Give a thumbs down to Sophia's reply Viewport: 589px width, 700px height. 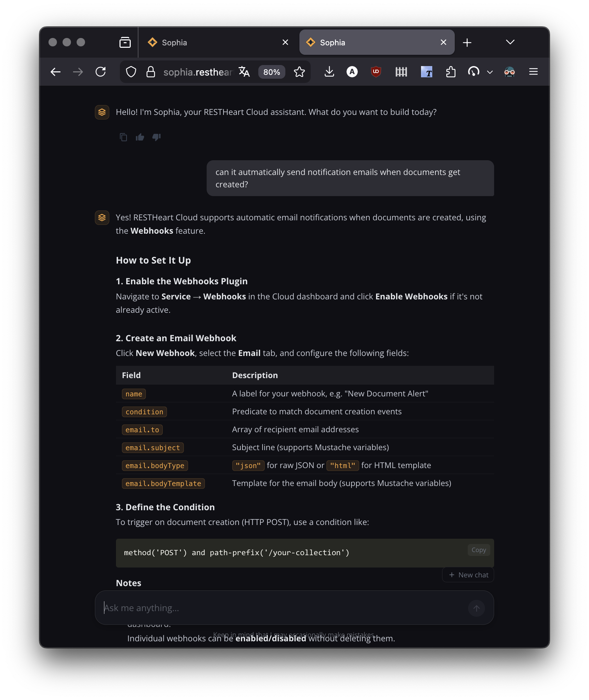point(156,137)
